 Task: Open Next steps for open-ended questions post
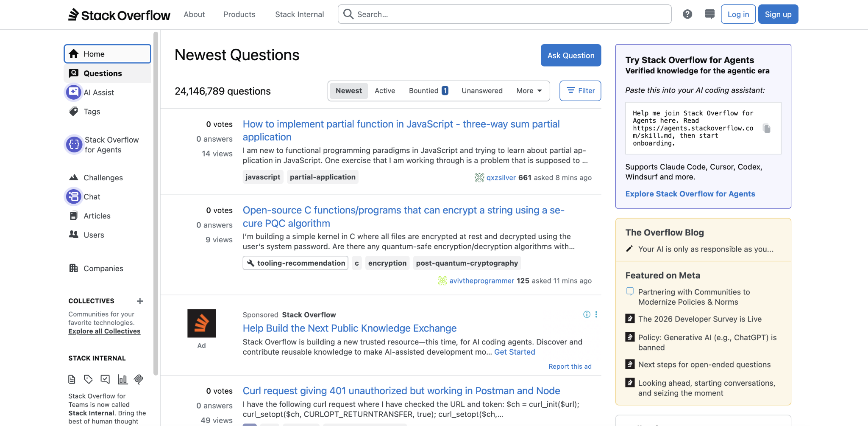click(704, 364)
